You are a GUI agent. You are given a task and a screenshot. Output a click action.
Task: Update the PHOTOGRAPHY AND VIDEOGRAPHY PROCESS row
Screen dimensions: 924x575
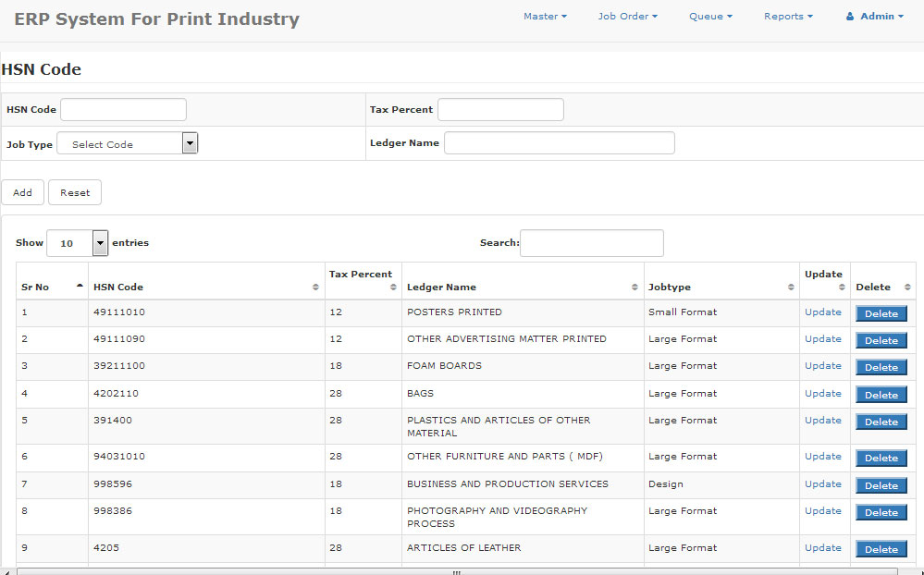822,511
